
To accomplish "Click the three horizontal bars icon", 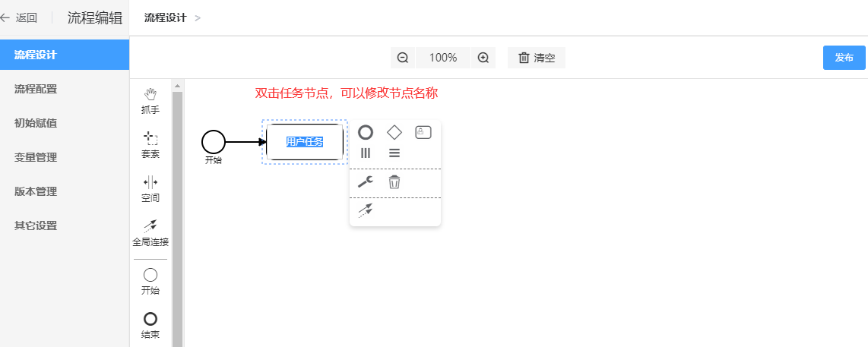I will pyautogui.click(x=394, y=153).
